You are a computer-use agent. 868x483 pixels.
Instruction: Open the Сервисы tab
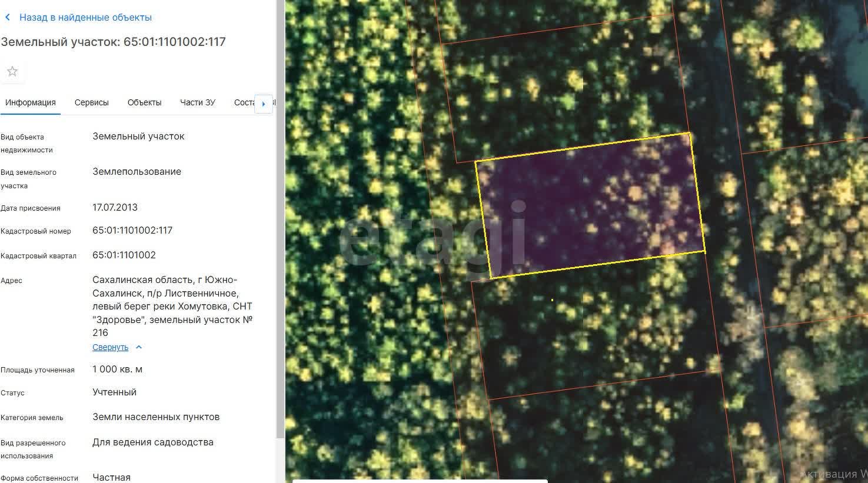91,102
